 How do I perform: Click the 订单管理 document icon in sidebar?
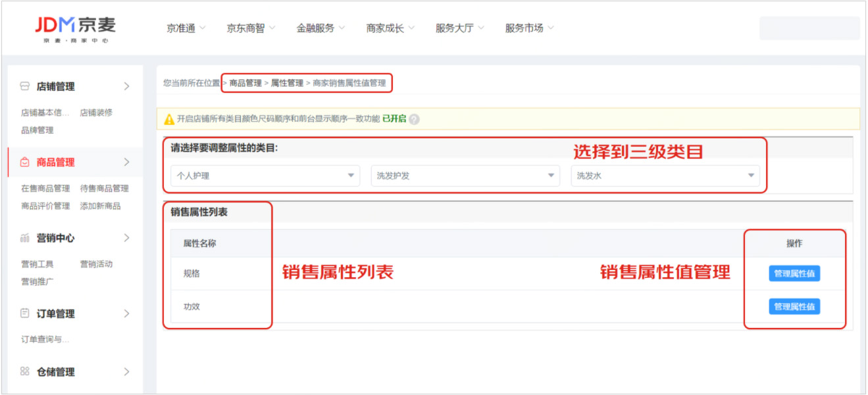[24, 314]
